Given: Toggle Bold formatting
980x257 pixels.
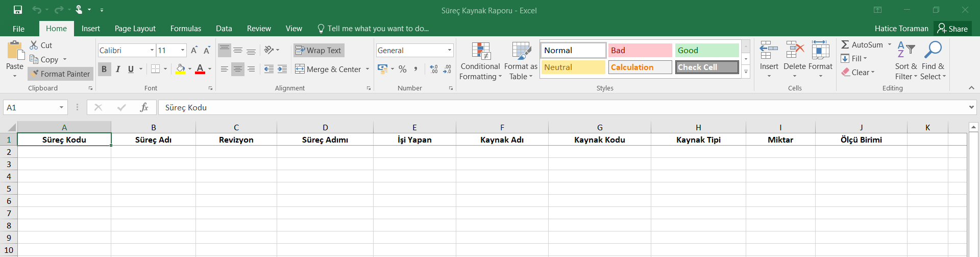Looking at the screenshot, I should pyautogui.click(x=104, y=69).
